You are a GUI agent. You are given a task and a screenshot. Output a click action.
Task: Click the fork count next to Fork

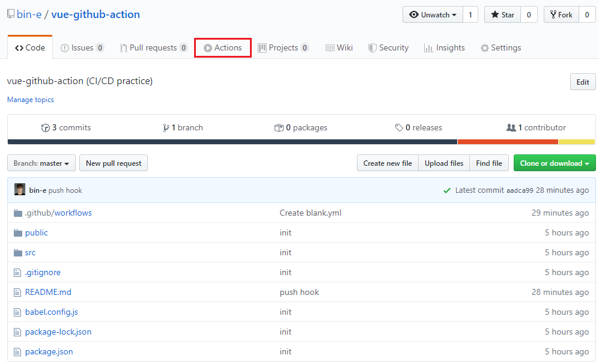pos(587,14)
